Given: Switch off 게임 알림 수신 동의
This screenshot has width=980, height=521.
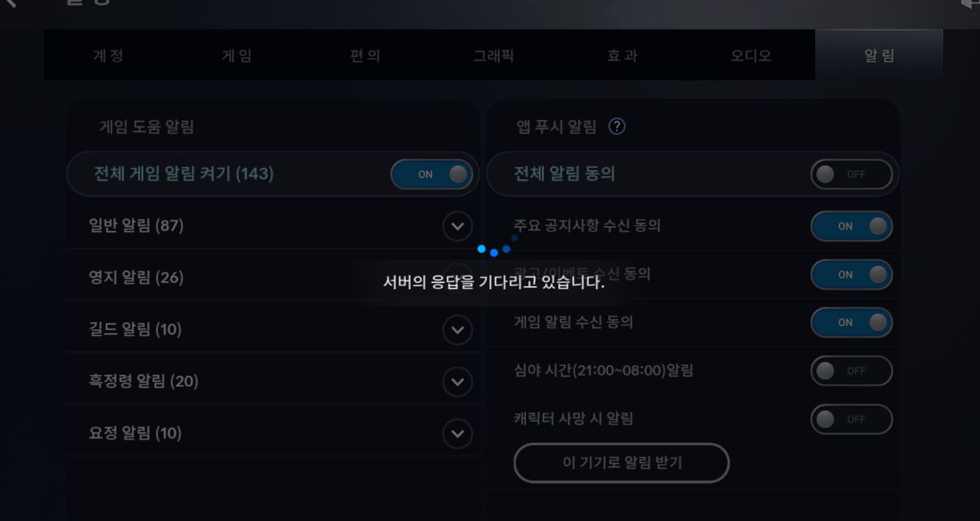Looking at the screenshot, I should coord(851,323).
